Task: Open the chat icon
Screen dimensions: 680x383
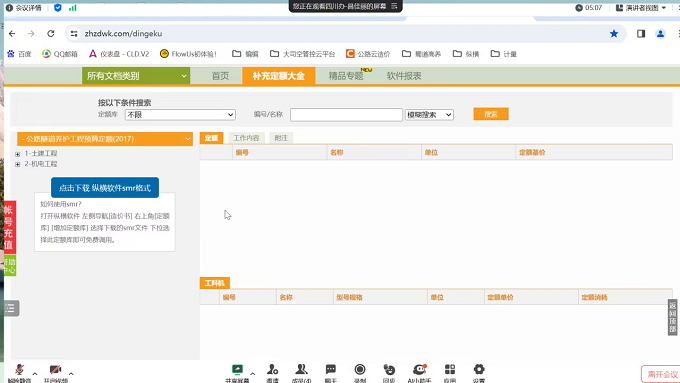Action: (x=330, y=370)
